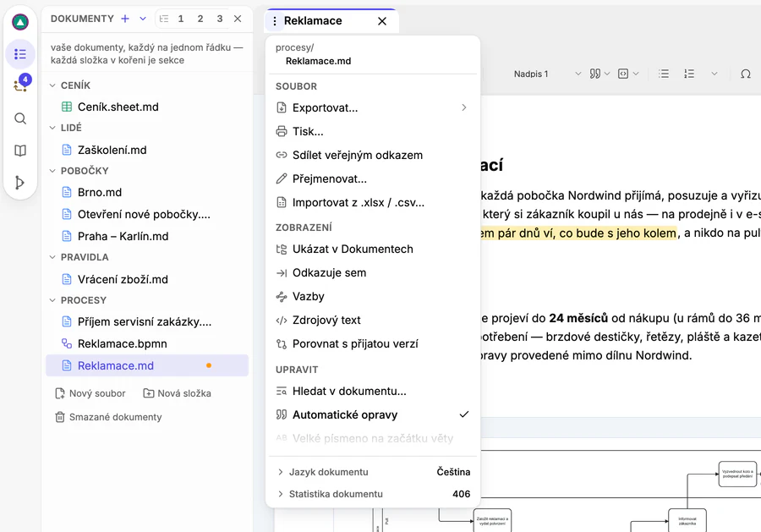Viewport: 761px width, 532px height.
Task: Open the changes icon with badge 4
Action: point(20,85)
